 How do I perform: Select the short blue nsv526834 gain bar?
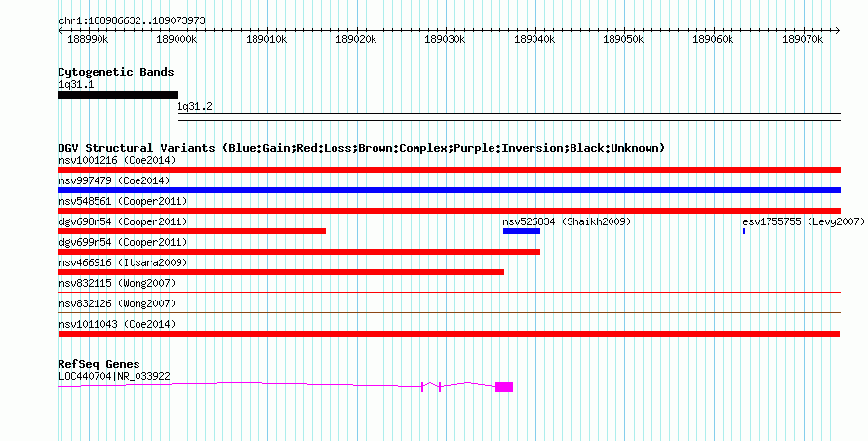click(x=522, y=231)
